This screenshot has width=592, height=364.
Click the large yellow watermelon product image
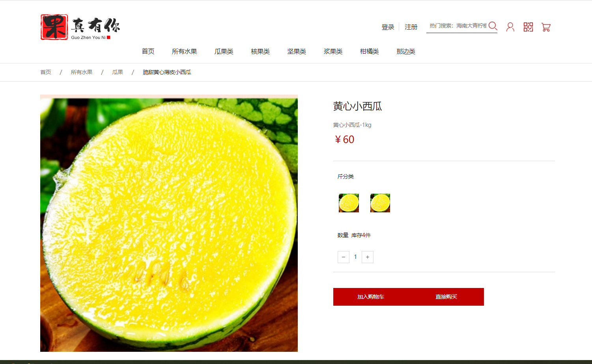pyautogui.click(x=169, y=223)
